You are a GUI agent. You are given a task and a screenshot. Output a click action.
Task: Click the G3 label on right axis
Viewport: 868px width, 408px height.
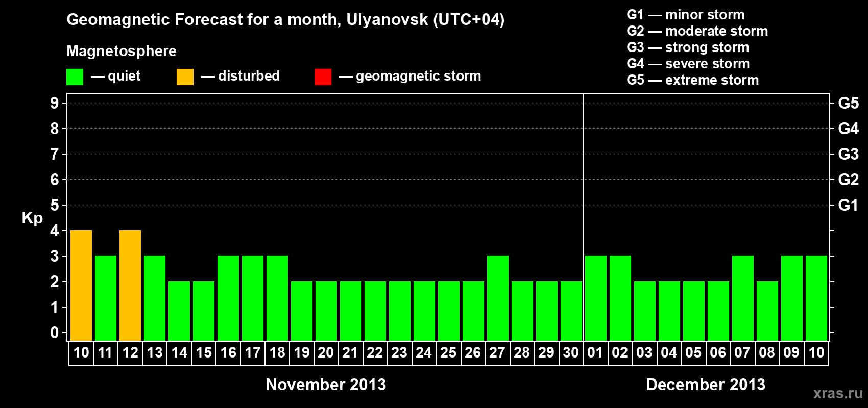[849, 154]
